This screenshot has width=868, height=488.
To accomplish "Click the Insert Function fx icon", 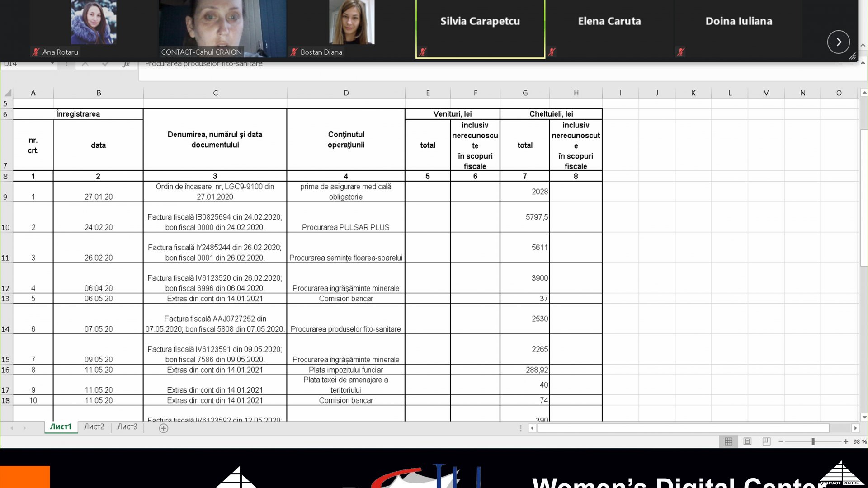I will 126,64.
